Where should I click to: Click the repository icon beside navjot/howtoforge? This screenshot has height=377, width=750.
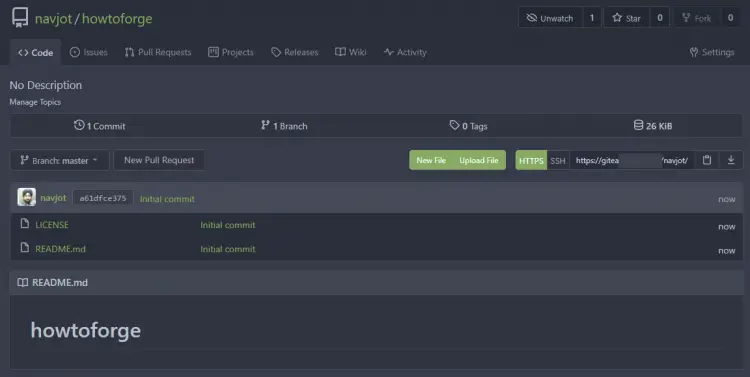20,18
